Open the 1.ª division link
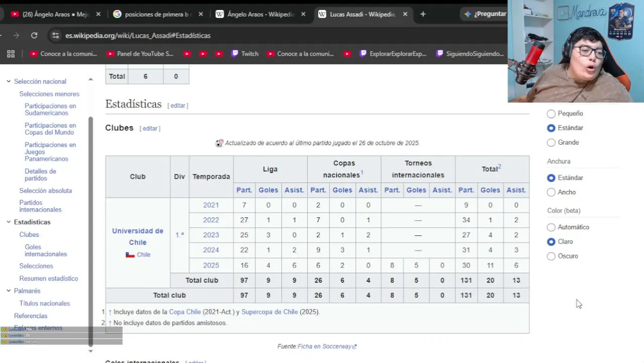This screenshot has width=644, height=363. click(x=179, y=235)
